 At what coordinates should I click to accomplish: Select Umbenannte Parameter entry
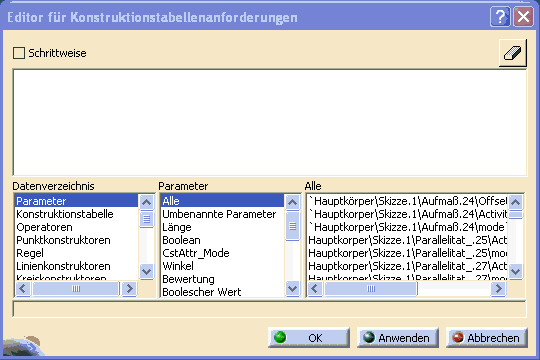pos(222,214)
